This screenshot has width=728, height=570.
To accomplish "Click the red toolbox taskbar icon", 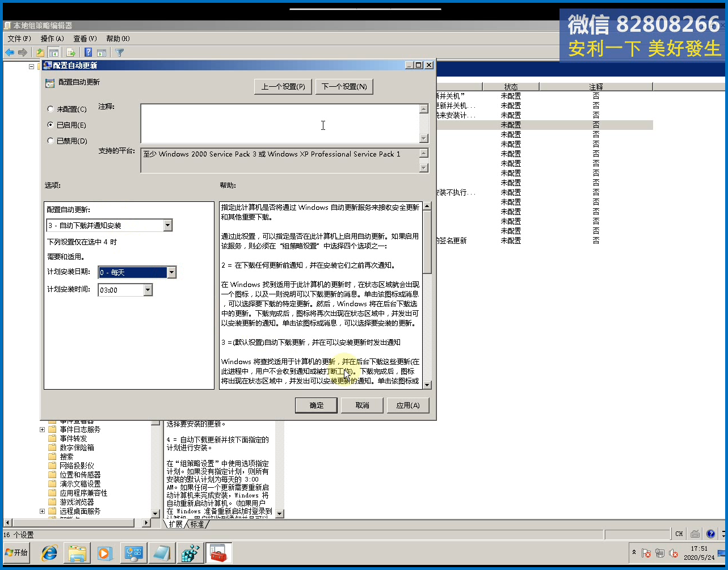I will 218,553.
